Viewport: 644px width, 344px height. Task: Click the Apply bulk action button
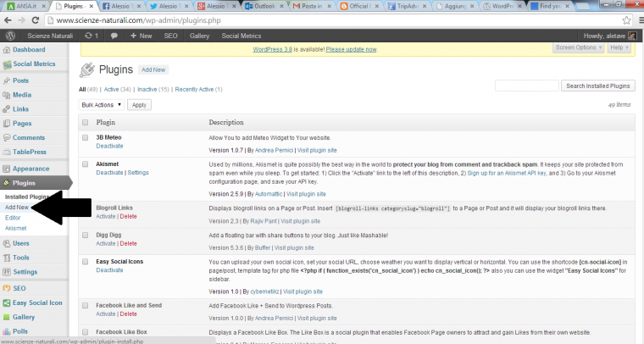point(139,105)
